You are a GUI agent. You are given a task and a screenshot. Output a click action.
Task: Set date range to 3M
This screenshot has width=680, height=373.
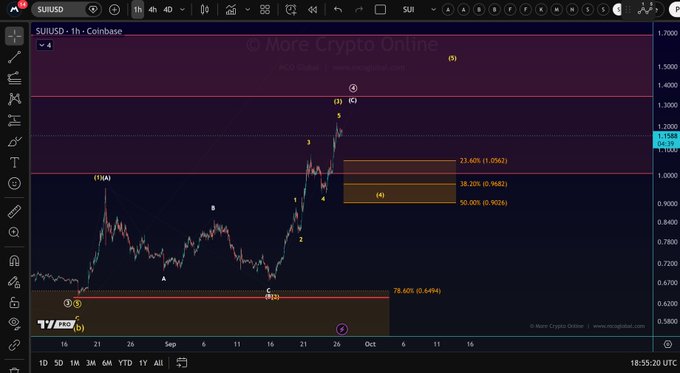91,363
